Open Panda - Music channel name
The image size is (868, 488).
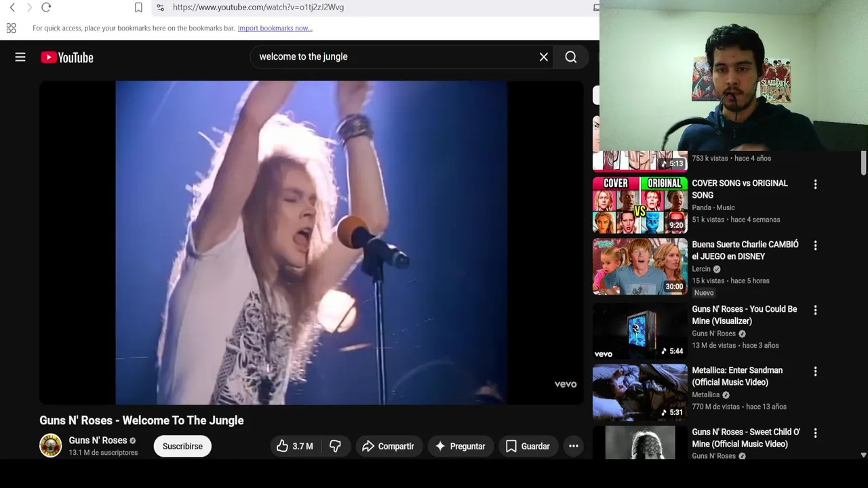click(713, 207)
